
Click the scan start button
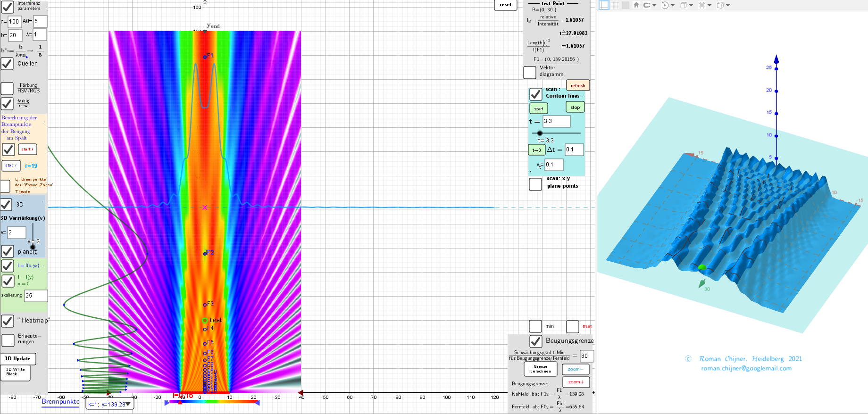[x=539, y=108]
